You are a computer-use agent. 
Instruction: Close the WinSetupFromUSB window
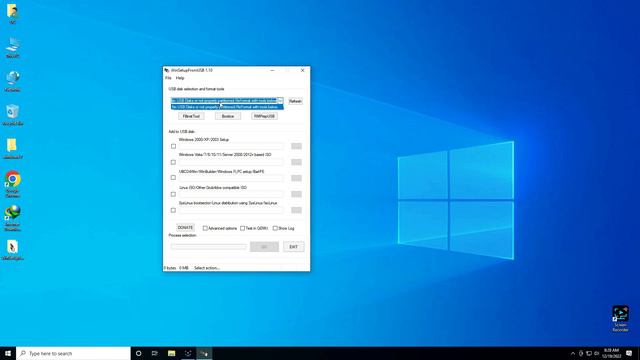302,70
